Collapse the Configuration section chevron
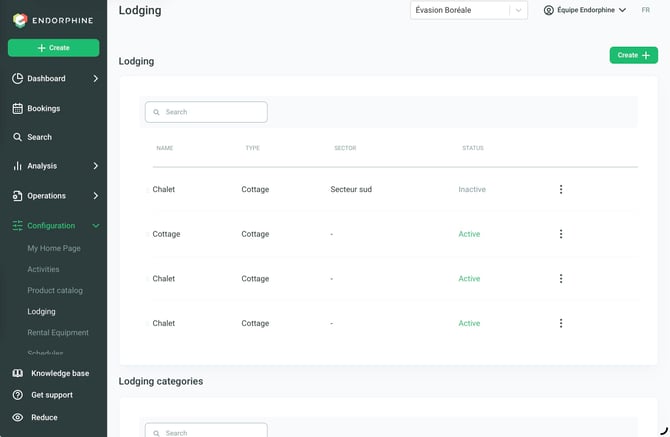670x437 pixels. click(96, 226)
